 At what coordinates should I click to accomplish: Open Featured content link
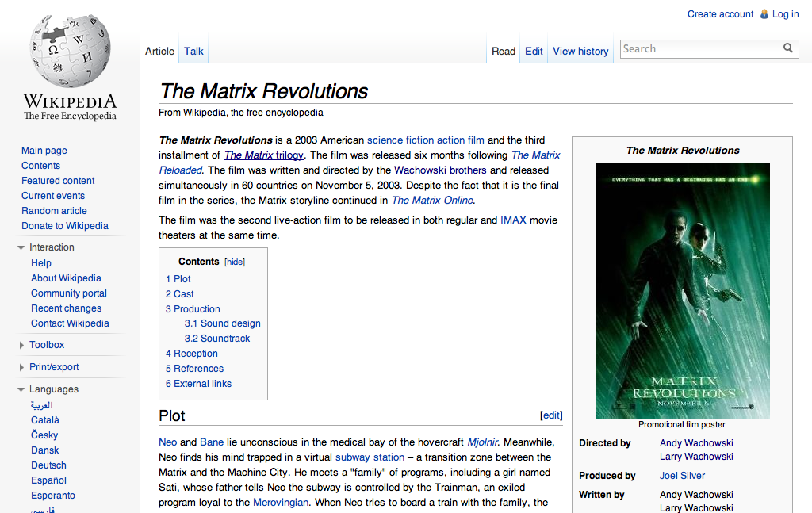58,181
